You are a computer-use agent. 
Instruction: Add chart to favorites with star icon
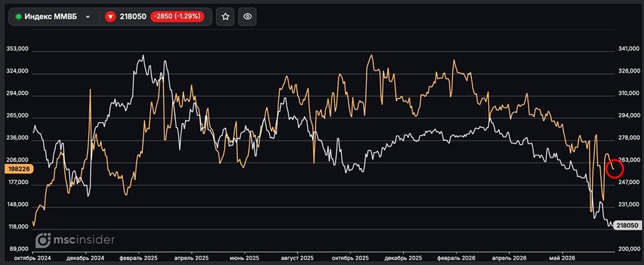(225, 17)
